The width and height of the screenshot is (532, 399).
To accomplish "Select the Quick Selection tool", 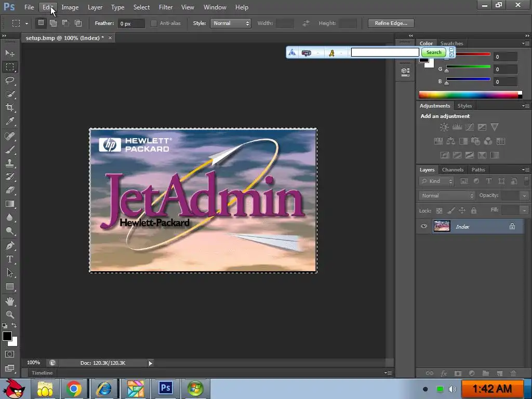I will point(10,94).
